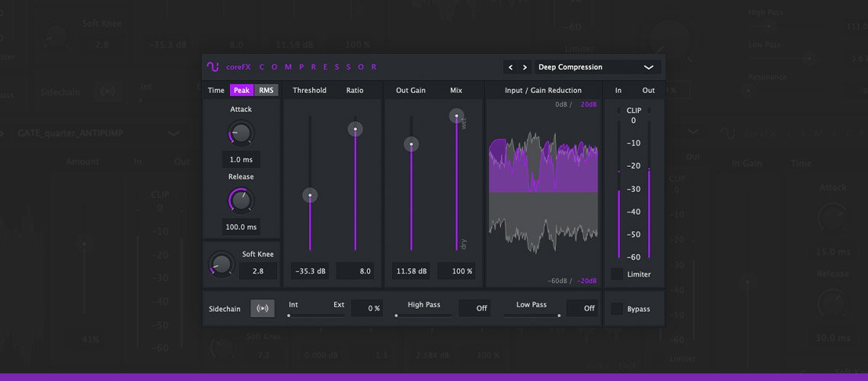This screenshot has height=381, width=868.
Task: Click the Ratio slider handle
Action: [355, 129]
